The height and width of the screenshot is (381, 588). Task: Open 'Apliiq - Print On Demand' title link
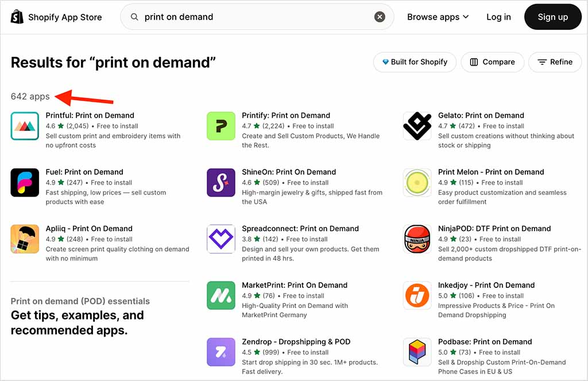pos(89,229)
